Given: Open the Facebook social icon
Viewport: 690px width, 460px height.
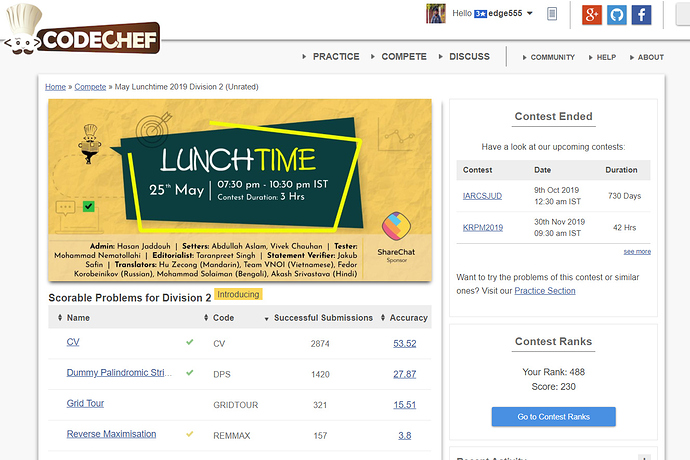Looking at the screenshot, I should pos(642,15).
